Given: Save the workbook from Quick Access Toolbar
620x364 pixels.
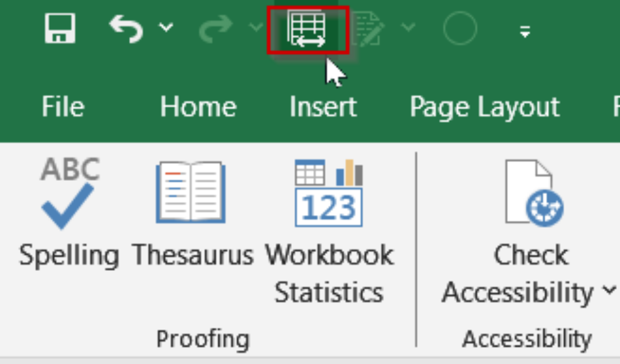Looking at the screenshot, I should tap(61, 27).
